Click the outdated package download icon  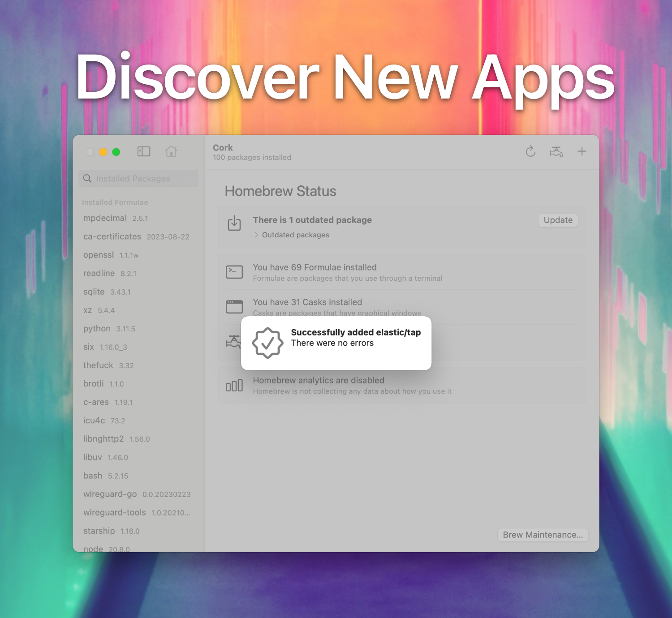[234, 223]
